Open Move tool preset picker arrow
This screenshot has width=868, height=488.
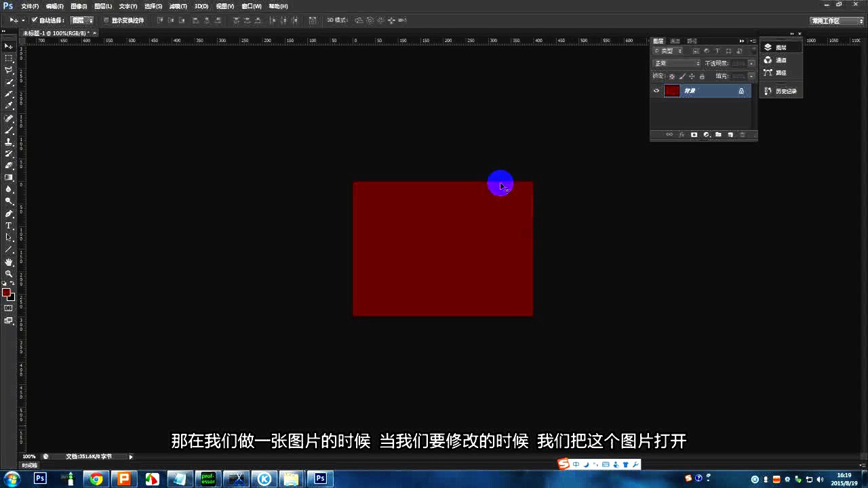[23, 20]
